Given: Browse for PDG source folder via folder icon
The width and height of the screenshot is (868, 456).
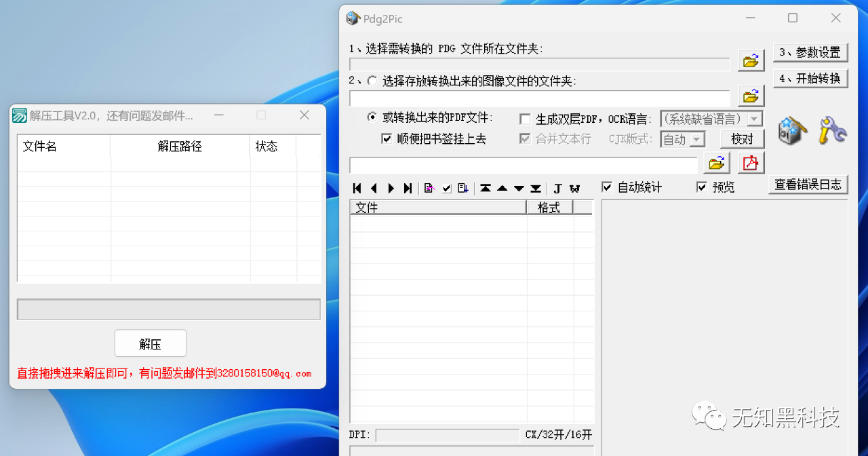Looking at the screenshot, I should point(751,61).
